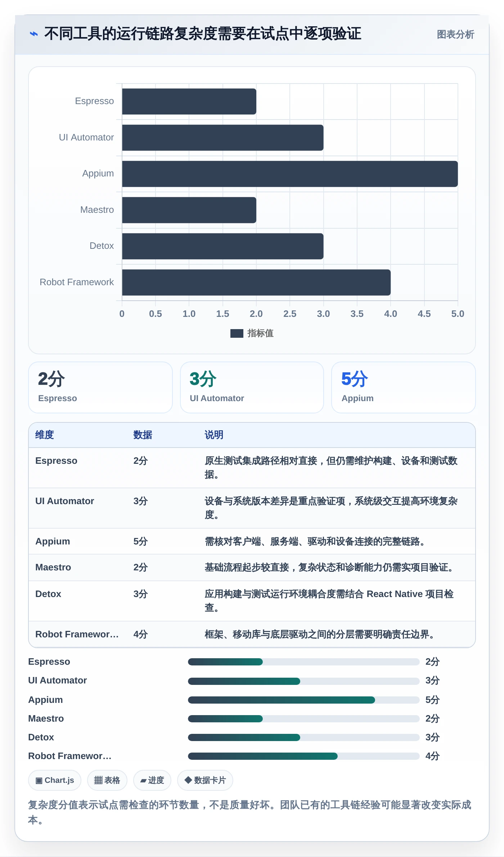Select the Maestro cell in the table

pyautogui.click(x=53, y=567)
